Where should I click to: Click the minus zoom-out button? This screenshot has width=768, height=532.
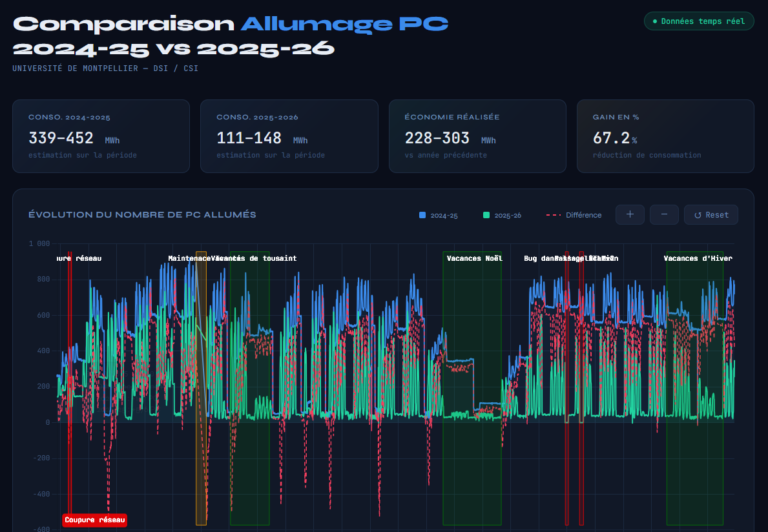tap(664, 215)
